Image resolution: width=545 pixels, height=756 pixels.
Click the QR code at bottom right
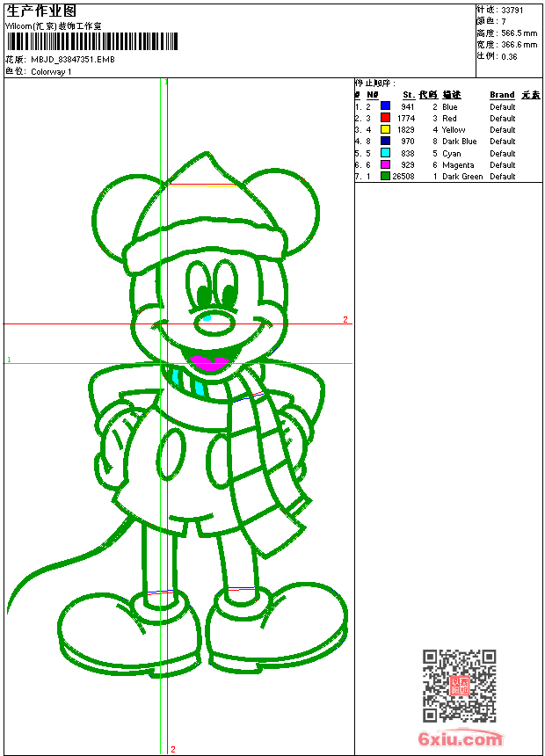click(x=459, y=686)
